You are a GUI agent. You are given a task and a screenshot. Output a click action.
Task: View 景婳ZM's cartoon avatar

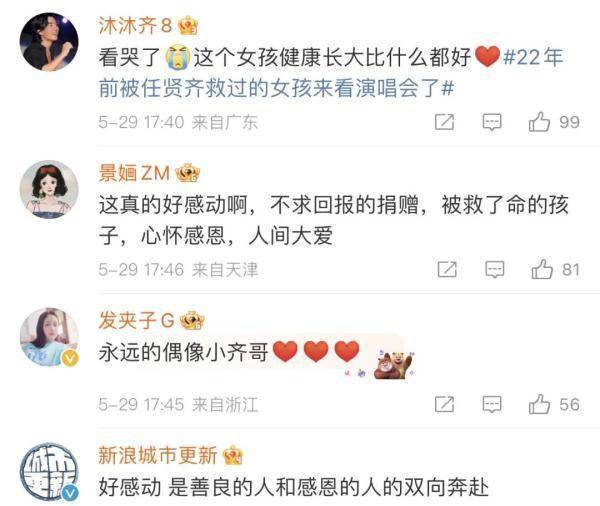[49, 189]
